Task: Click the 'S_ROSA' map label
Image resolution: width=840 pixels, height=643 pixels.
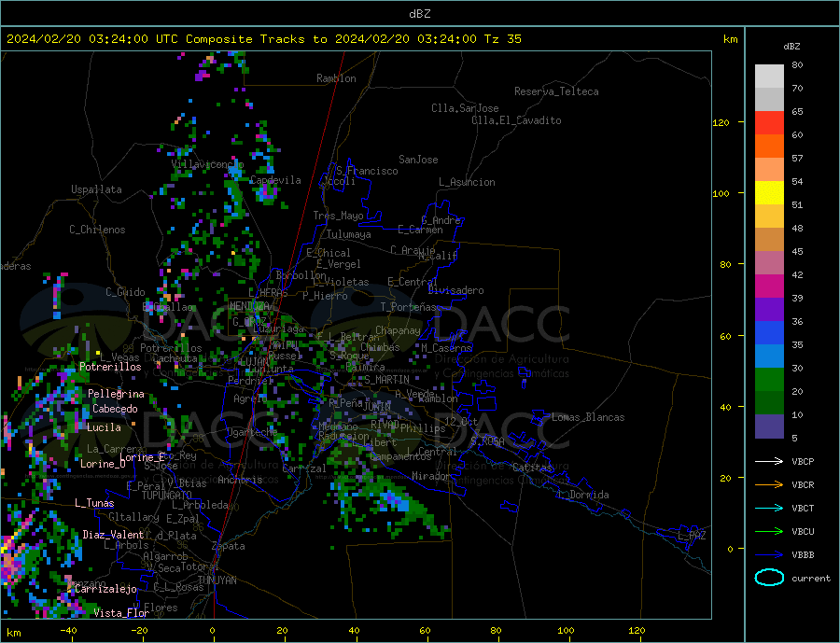Action: coord(488,441)
